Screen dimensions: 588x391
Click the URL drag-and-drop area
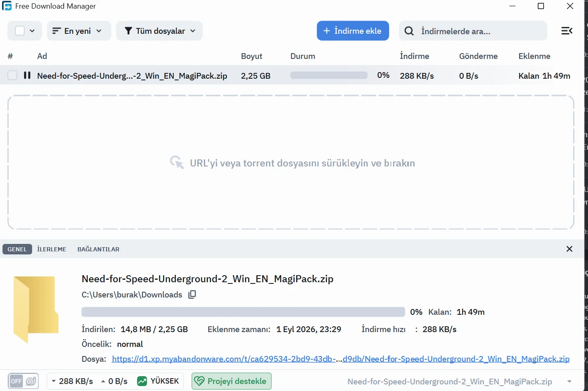tap(291, 162)
